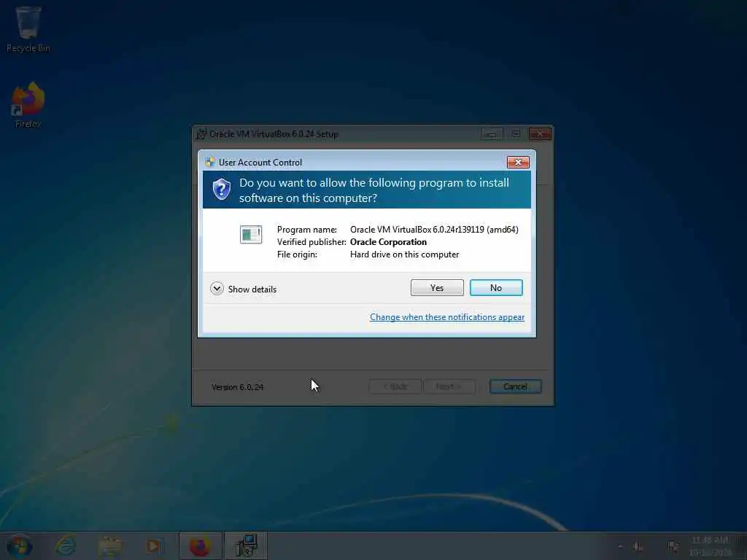The height and width of the screenshot is (560, 747).
Task: Click Cancel in VirtualBox Setup window
Action: pyautogui.click(x=515, y=386)
